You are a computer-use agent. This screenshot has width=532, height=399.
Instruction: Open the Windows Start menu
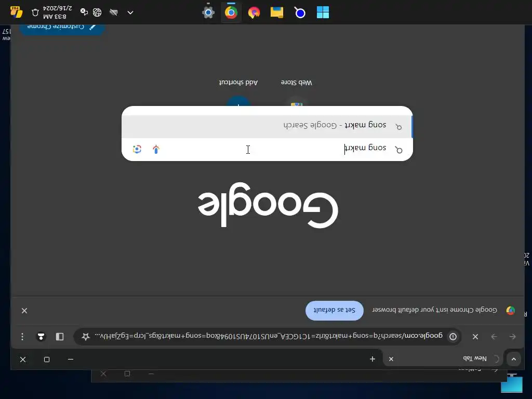click(323, 12)
